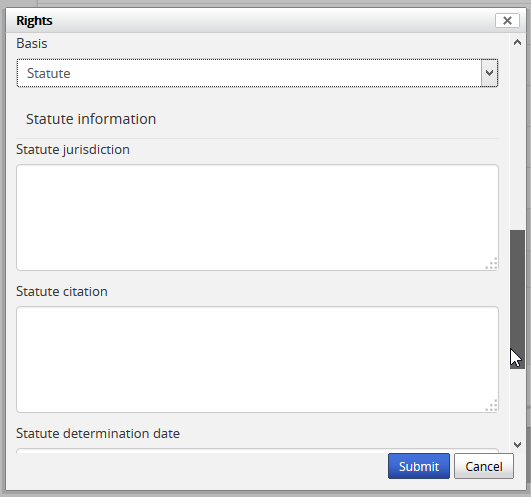Click the Statute citation label
The height and width of the screenshot is (497, 531).
(62, 291)
